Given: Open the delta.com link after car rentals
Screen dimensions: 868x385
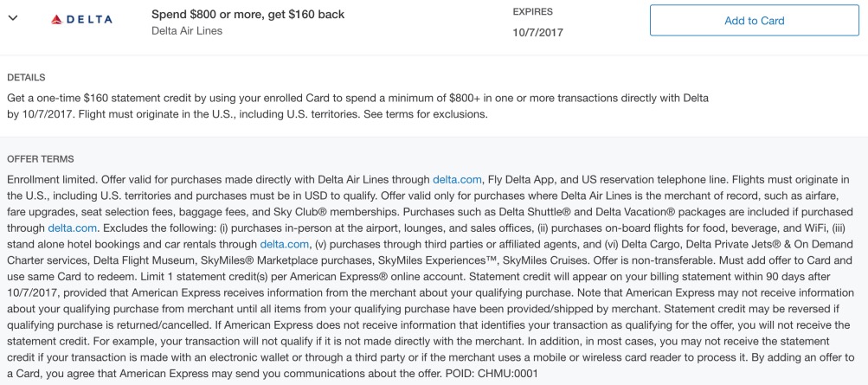Looking at the screenshot, I should click(285, 243).
